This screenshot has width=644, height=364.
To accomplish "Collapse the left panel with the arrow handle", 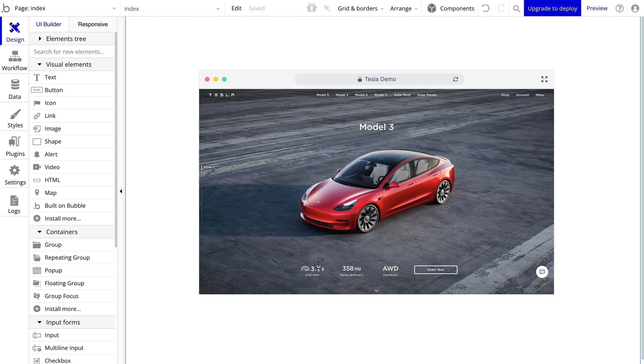I will click(x=121, y=191).
